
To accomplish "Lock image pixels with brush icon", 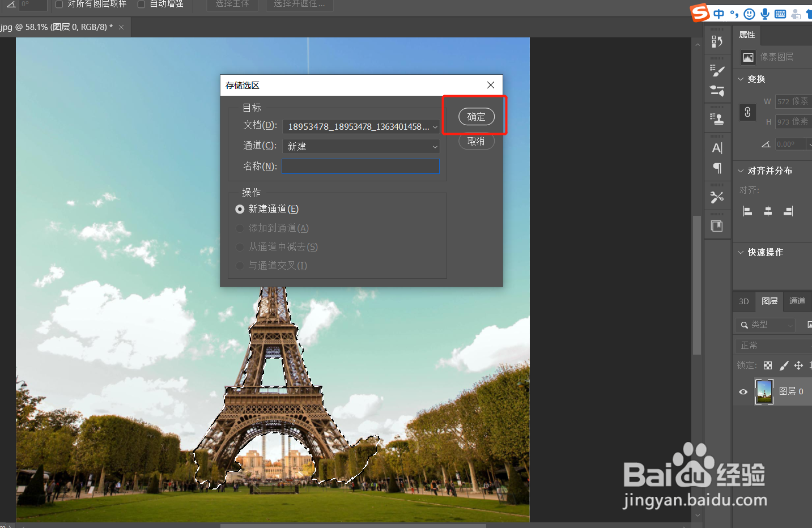I will click(784, 365).
